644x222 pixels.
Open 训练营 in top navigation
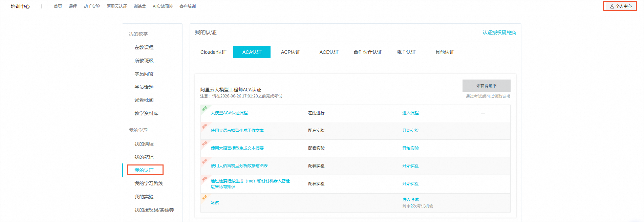click(139, 6)
